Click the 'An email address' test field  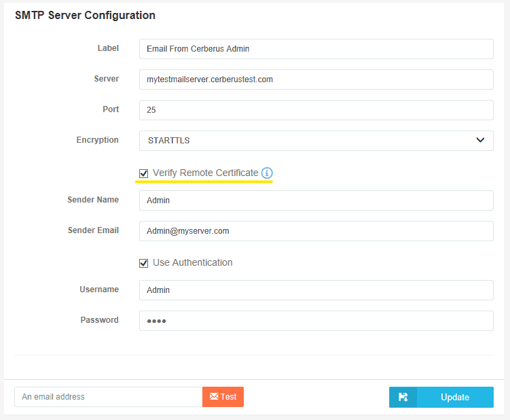[x=108, y=397]
